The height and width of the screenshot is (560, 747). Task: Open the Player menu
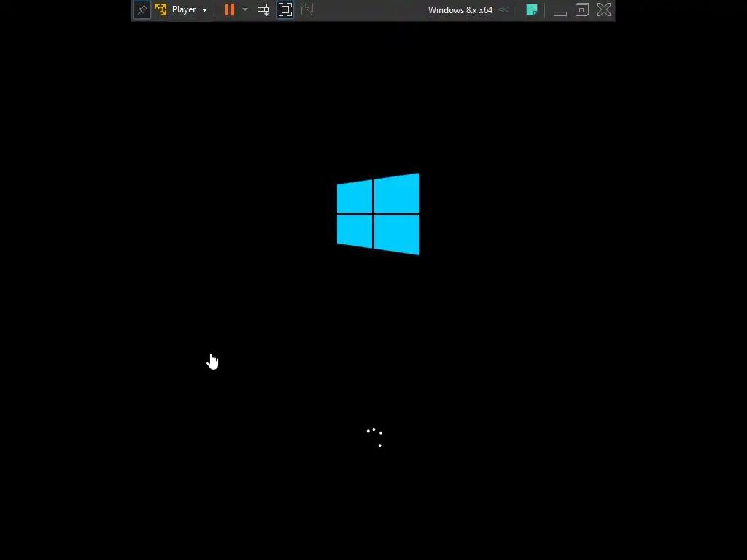point(190,9)
